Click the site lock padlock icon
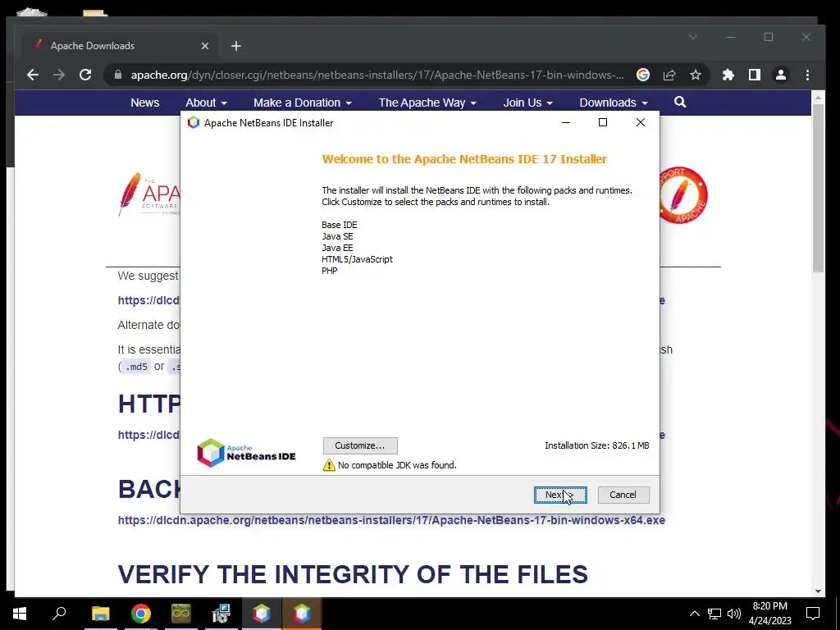Screen dimensions: 840x630 pyautogui.click(x=118, y=75)
